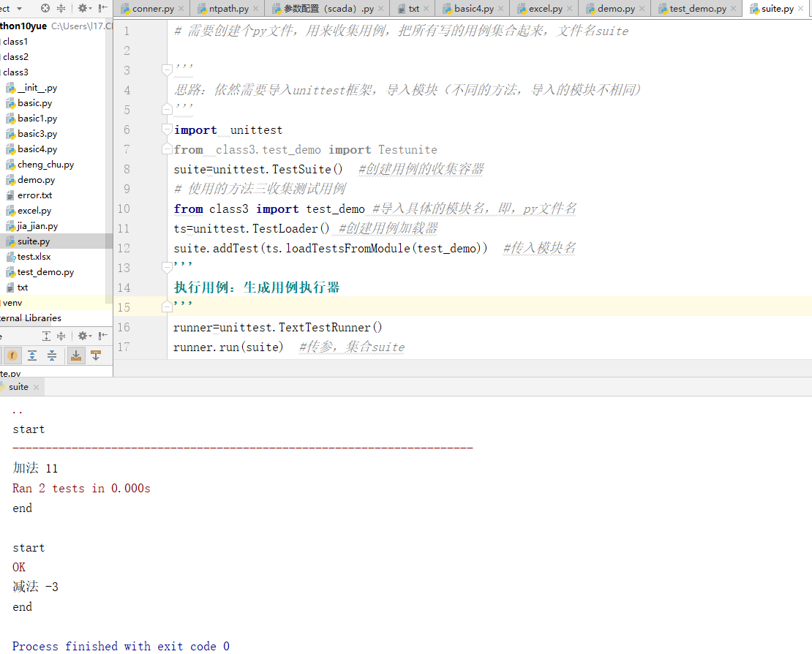Close the test_demo.py tab
Screen dimensions: 812x654
(x=733, y=9)
